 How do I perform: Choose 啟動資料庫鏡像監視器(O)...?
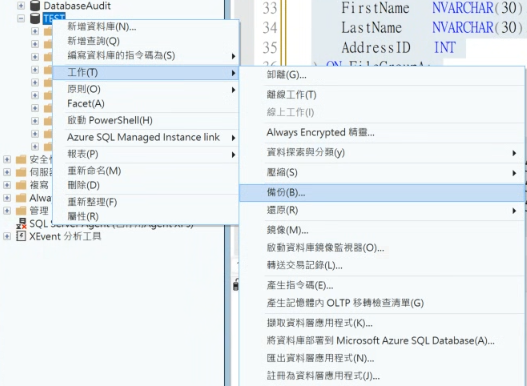tap(382, 248)
